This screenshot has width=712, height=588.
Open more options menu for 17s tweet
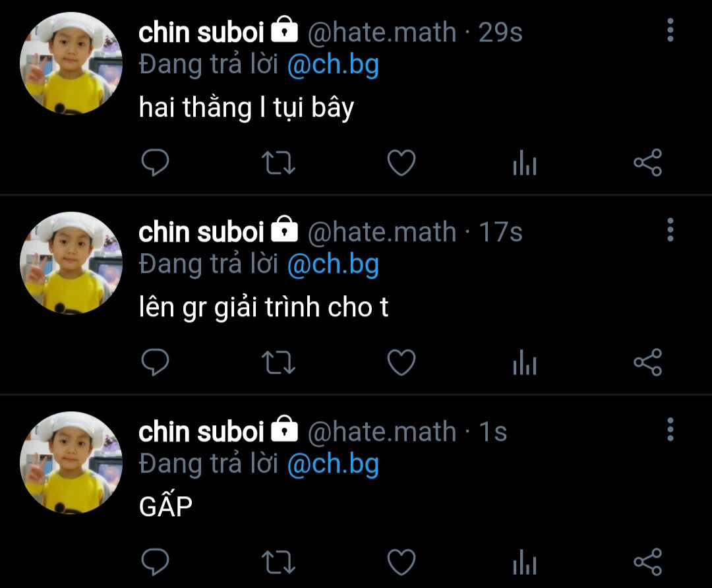(x=670, y=230)
